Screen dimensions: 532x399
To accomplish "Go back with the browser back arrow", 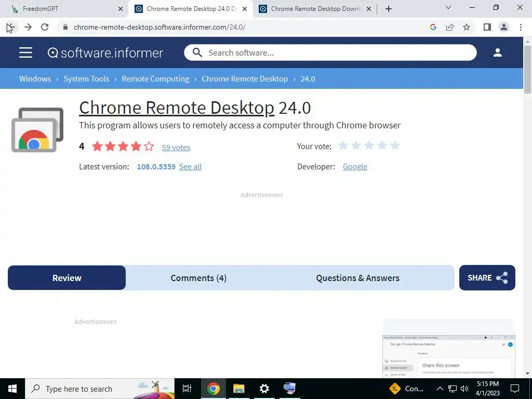I will click(x=11, y=27).
